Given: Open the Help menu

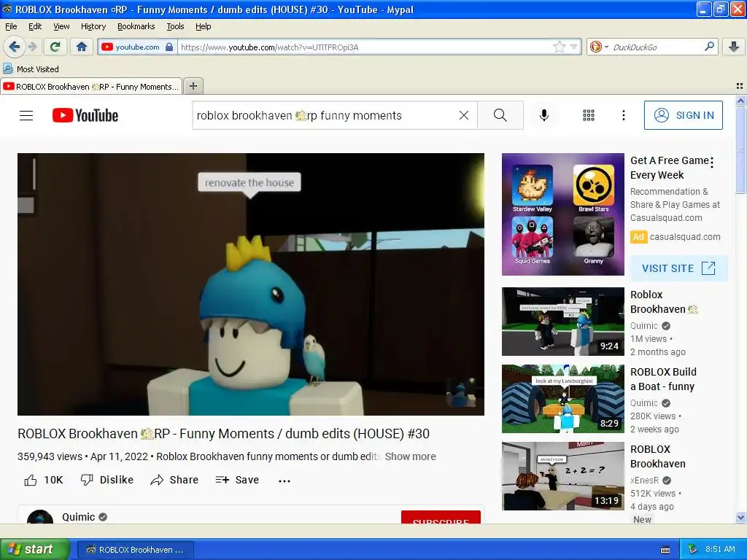Looking at the screenshot, I should coord(203,26).
